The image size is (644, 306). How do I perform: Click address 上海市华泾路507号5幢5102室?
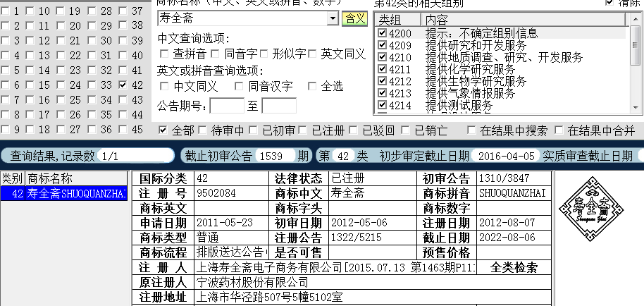[x=269, y=297]
